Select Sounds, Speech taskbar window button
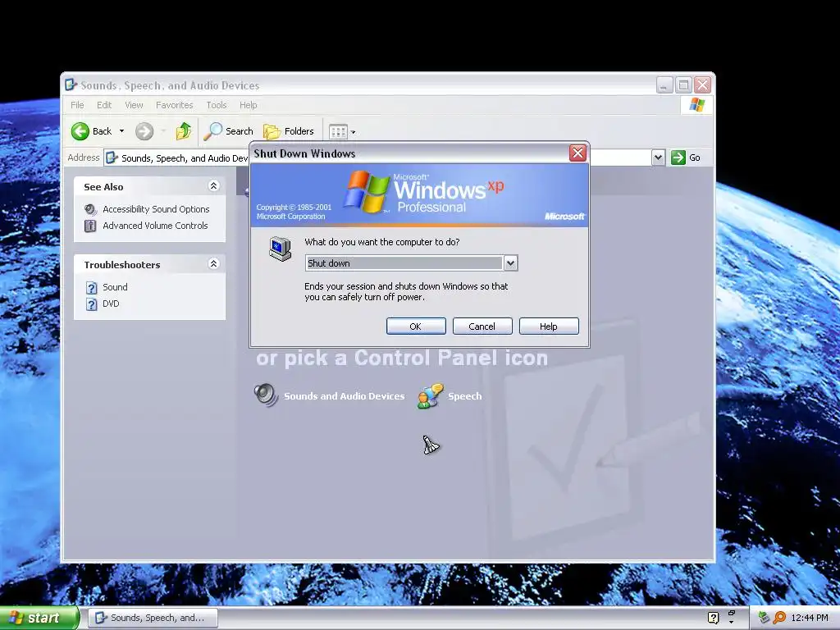Image resolution: width=840 pixels, height=630 pixels. coord(153,618)
